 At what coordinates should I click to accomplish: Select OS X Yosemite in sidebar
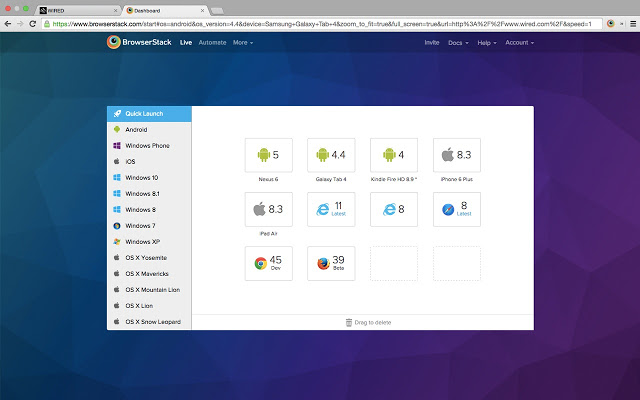point(149,258)
